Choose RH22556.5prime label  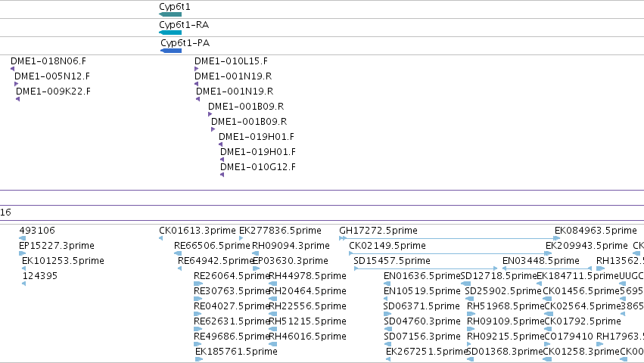click(x=308, y=307)
